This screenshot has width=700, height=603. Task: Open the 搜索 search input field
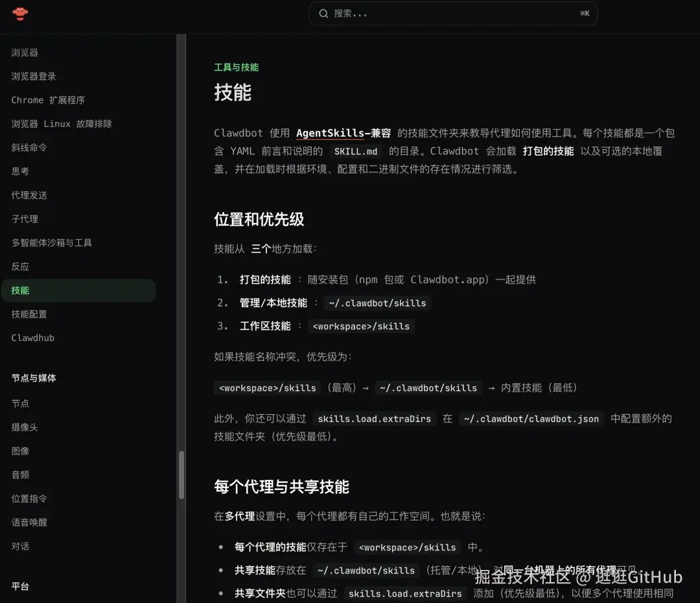(421, 13)
